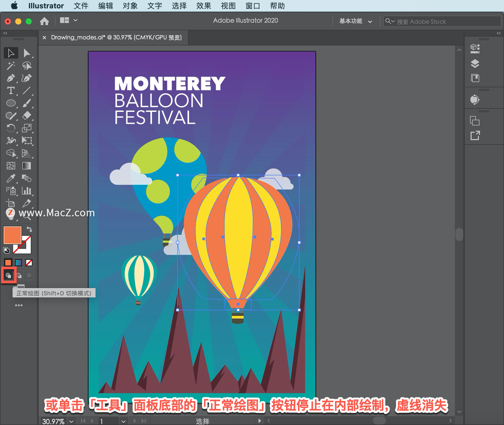The height and width of the screenshot is (425, 504).
Task: Open the Layers panel icon
Action: tap(475, 63)
